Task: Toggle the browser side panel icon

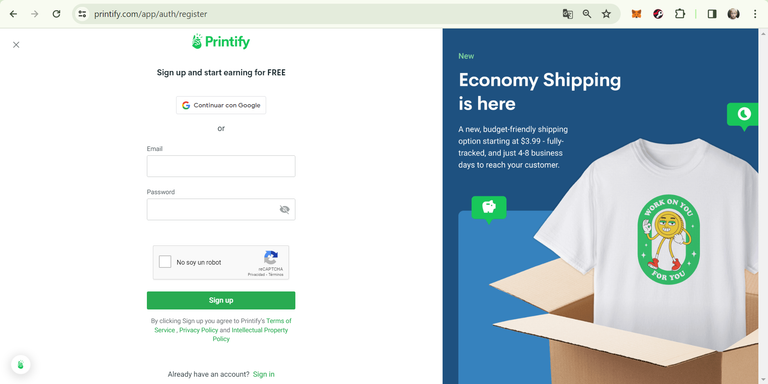Action: click(x=712, y=14)
